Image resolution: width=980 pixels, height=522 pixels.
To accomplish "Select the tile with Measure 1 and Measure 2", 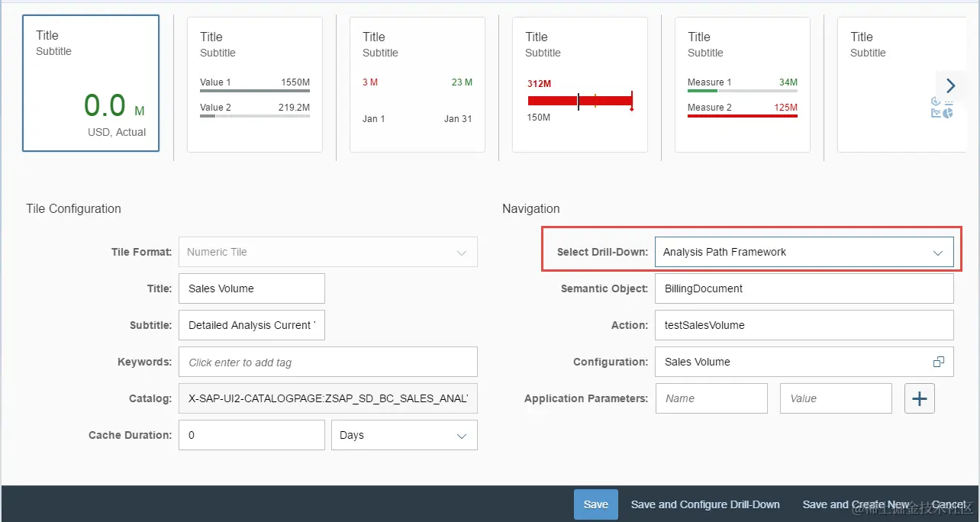I will [743, 85].
